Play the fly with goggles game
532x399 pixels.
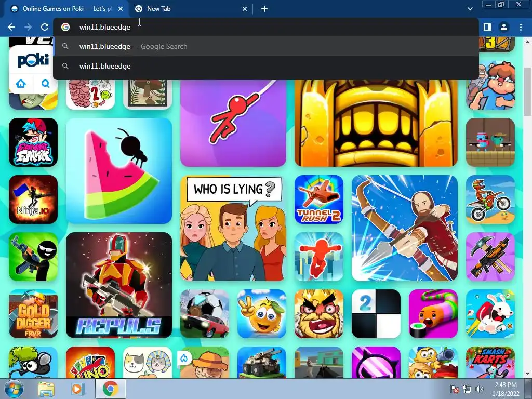click(x=33, y=362)
